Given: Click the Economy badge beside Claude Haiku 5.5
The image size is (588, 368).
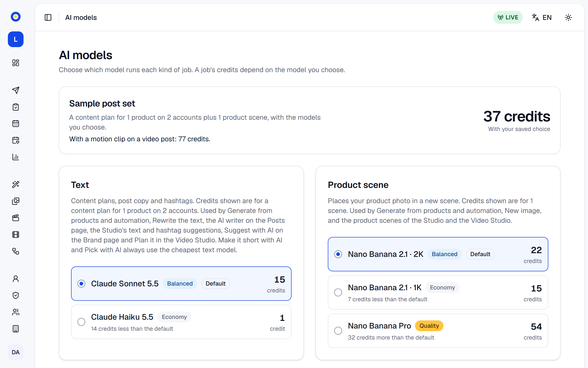Looking at the screenshot, I should [x=174, y=317].
